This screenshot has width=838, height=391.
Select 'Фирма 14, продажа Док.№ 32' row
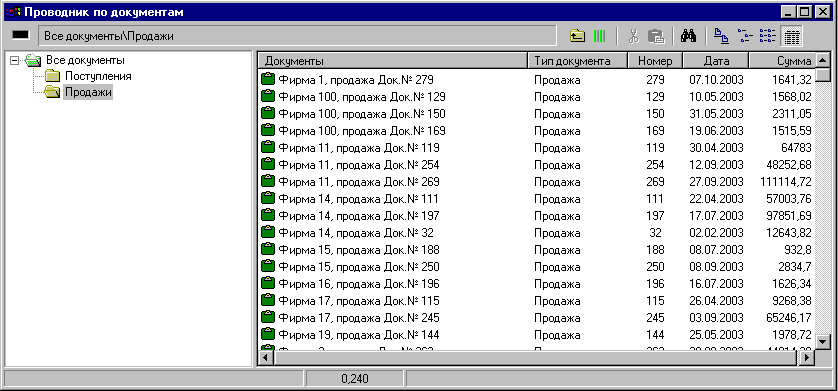537,233
